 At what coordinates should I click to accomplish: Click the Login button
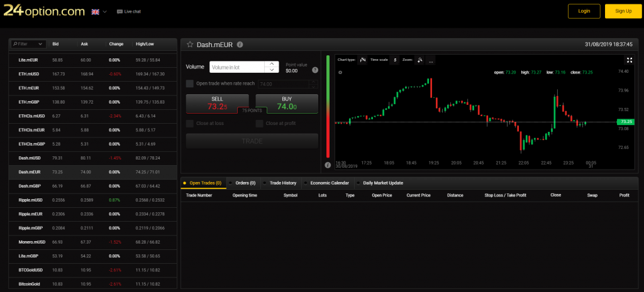pos(584,11)
